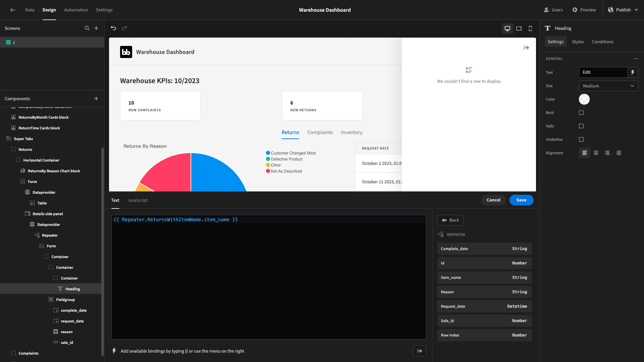Screen dimensions: 644x362
Task: Switch to tablet preview mode
Action: (519, 28)
